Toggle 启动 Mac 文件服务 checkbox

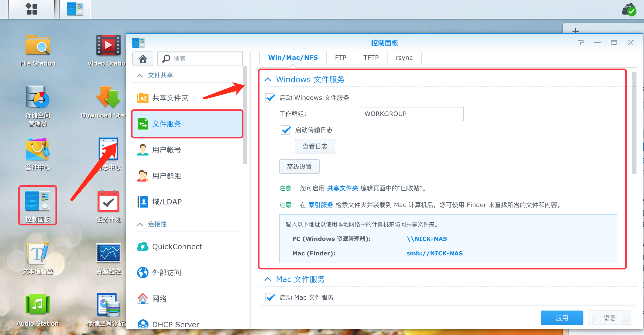tap(270, 298)
